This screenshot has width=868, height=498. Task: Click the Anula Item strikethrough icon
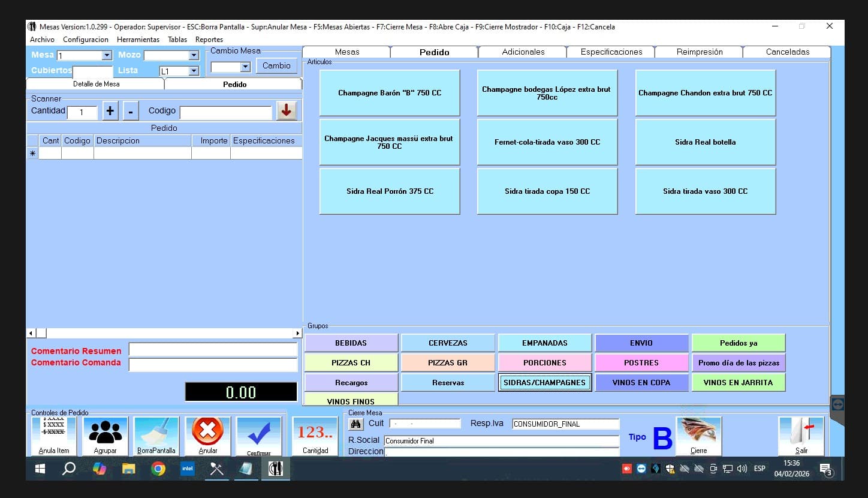click(54, 436)
